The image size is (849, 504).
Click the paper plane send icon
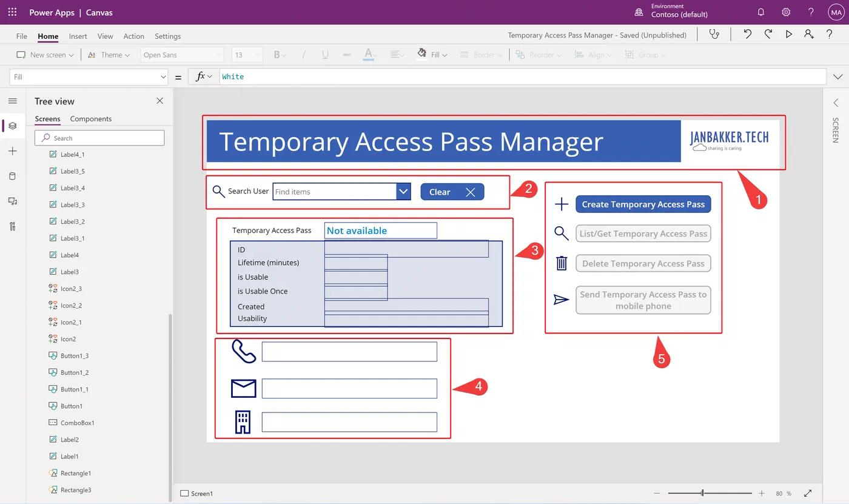pos(562,300)
